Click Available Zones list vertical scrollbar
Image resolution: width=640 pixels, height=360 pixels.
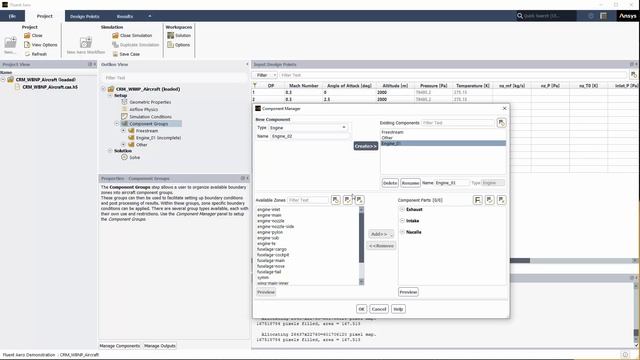coord(361,245)
